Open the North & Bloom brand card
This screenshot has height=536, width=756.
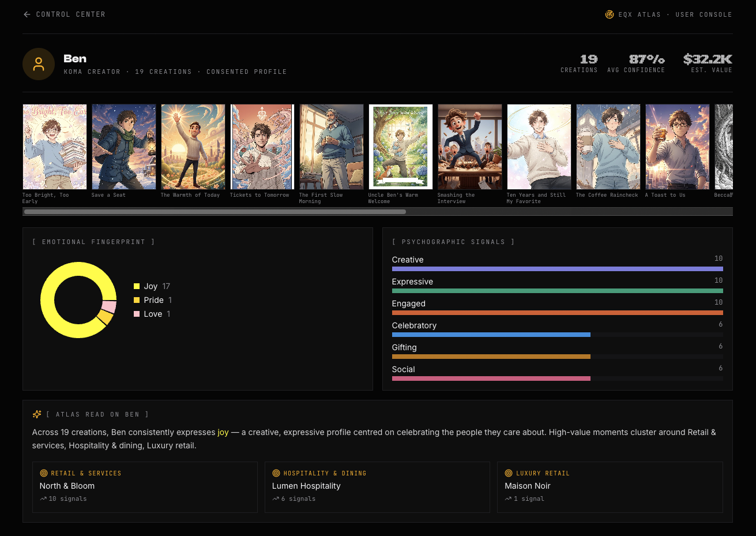point(145,487)
